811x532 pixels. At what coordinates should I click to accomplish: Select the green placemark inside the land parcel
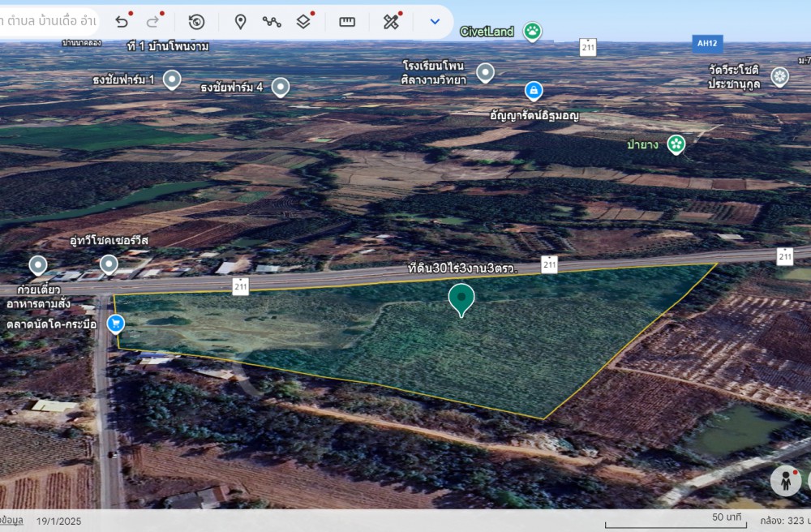(x=461, y=298)
